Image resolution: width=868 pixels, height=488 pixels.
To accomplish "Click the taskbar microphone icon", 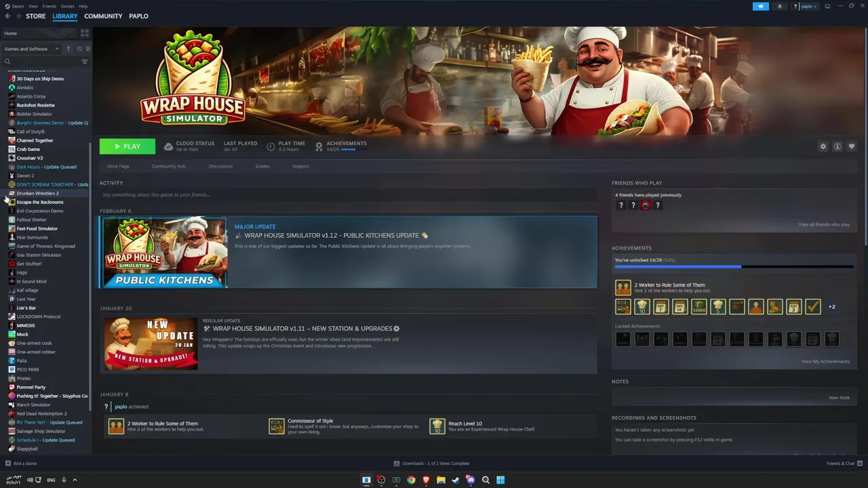I will (64, 480).
